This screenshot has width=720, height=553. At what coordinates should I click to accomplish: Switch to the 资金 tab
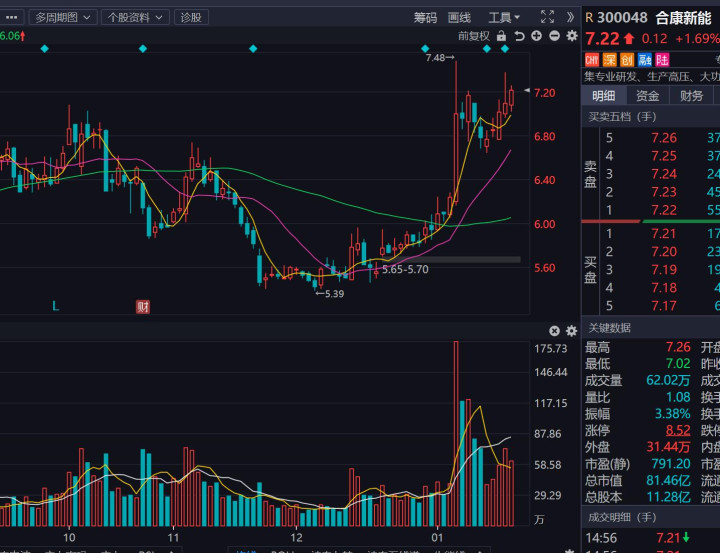coord(648,96)
